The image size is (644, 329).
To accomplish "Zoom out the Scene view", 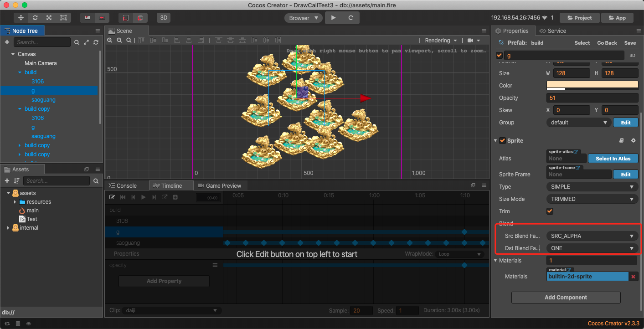I will pos(119,40).
